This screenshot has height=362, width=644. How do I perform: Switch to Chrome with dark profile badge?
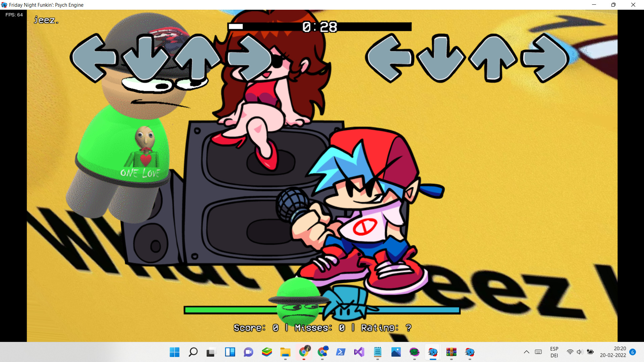coord(304,351)
